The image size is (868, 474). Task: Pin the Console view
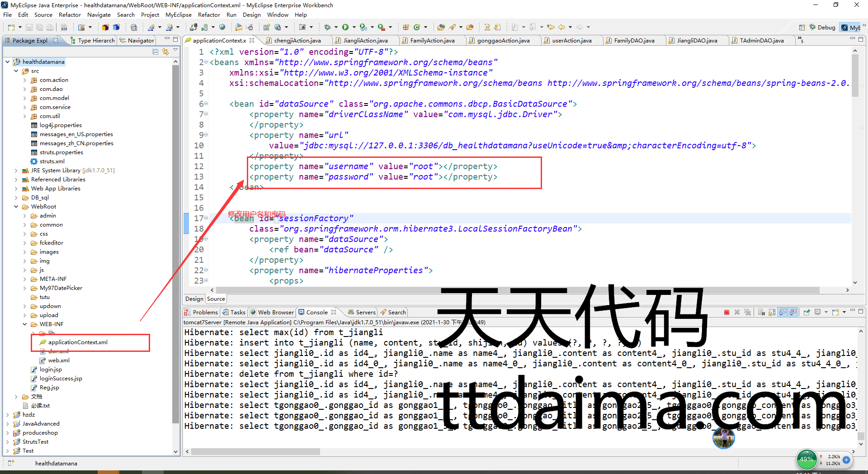[x=807, y=312]
